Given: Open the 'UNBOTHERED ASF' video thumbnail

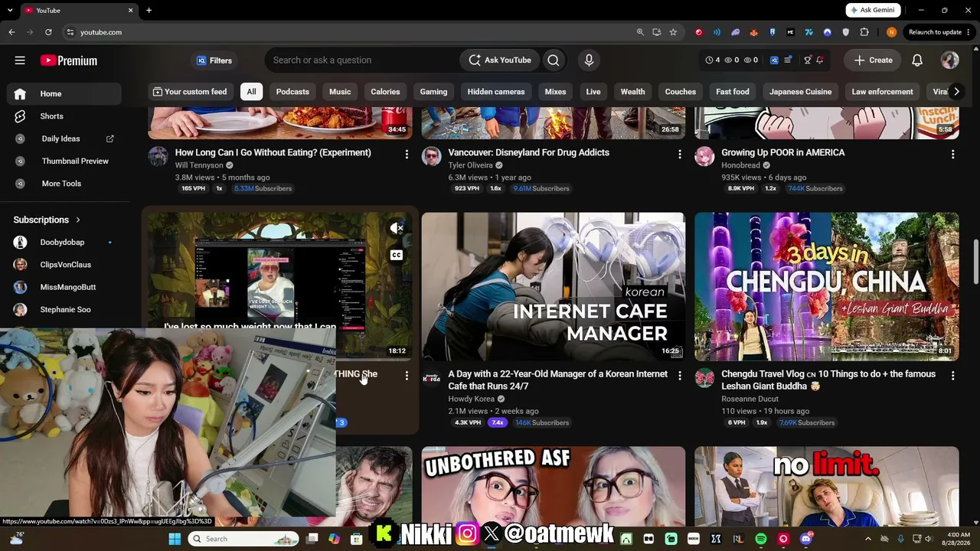Looking at the screenshot, I should pos(554,486).
